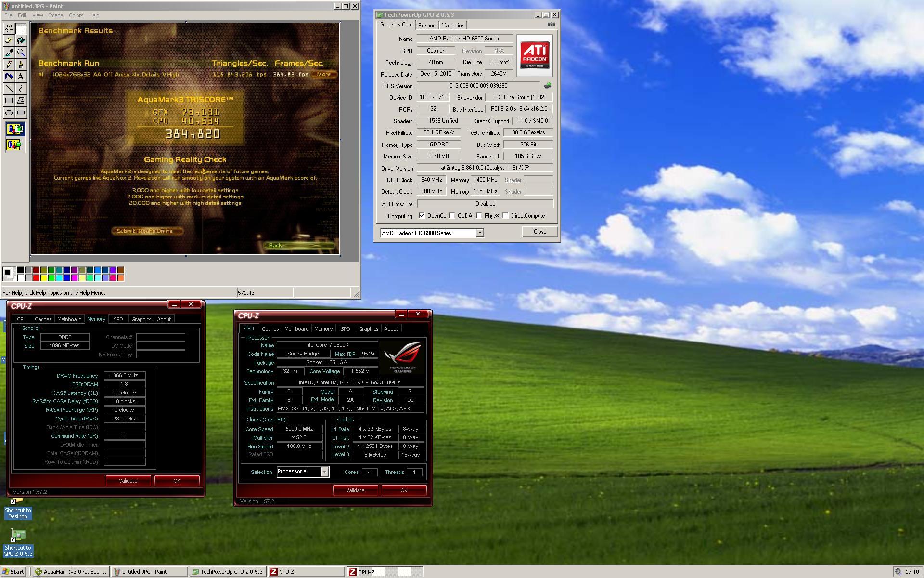Click the BIOS save chip icon in GPU-Z
This screenshot has width=924, height=578.
(x=548, y=86)
